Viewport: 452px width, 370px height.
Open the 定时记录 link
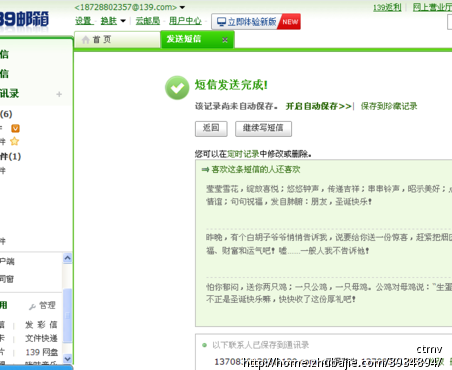(243, 154)
